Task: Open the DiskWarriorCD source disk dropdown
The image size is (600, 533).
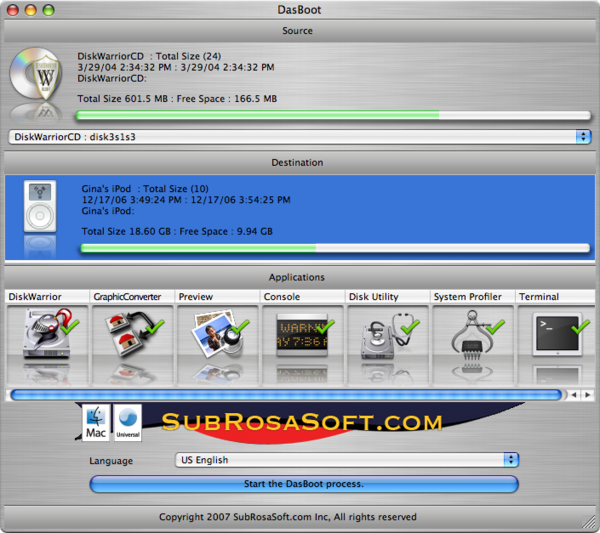Action: pyautogui.click(x=299, y=136)
